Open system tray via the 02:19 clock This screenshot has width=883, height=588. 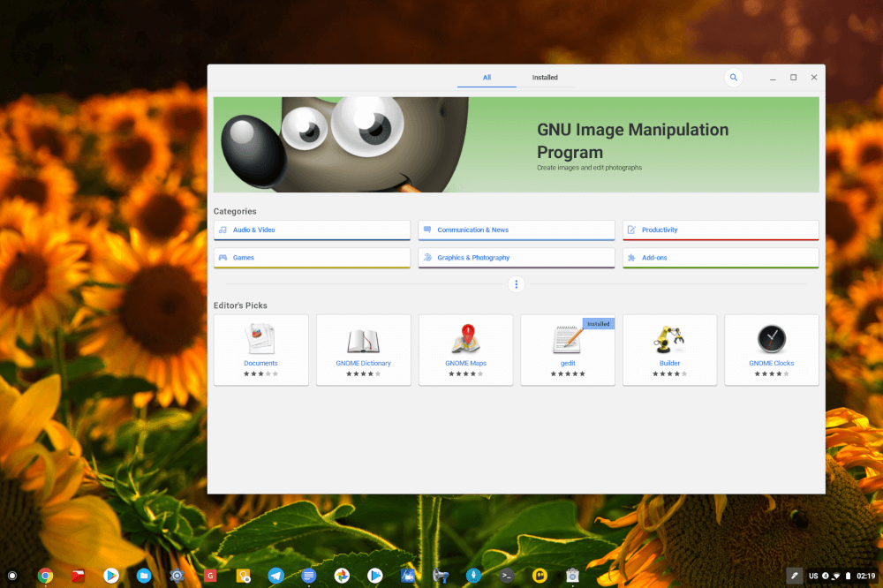point(866,577)
